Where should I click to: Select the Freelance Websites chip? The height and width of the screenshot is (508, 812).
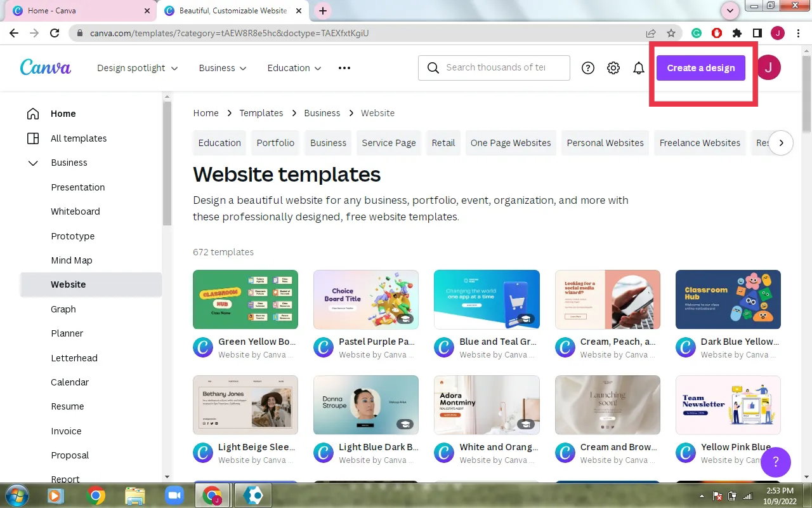(x=700, y=143)
